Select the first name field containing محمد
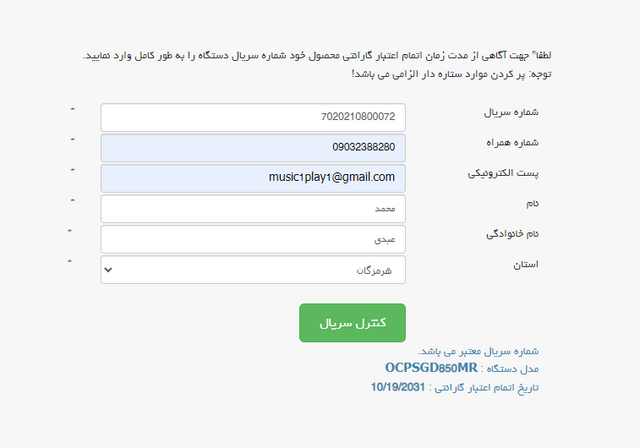 (x=252, y=209)
